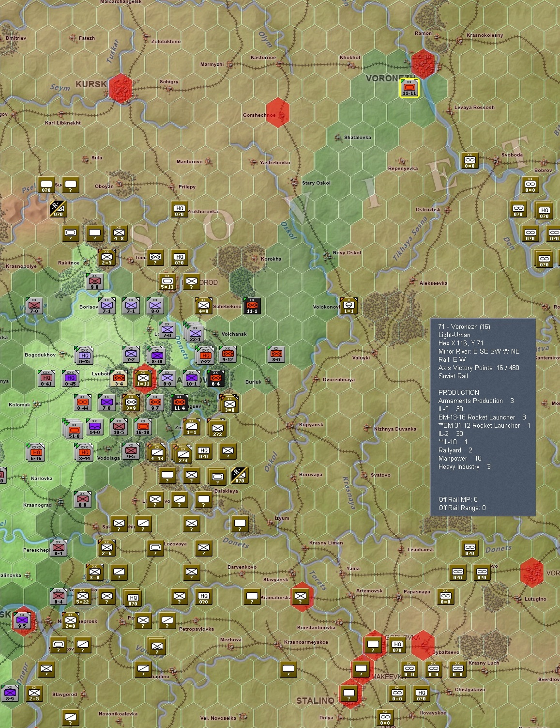Select the HQ counter near Prokhorovka
The height and width of the screenshot is (728, 560).
point(180,209)
